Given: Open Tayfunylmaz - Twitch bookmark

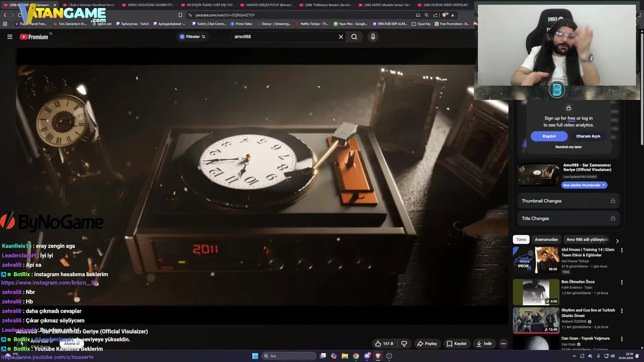Looking at the screenshot, I should [x=133, y=24].
